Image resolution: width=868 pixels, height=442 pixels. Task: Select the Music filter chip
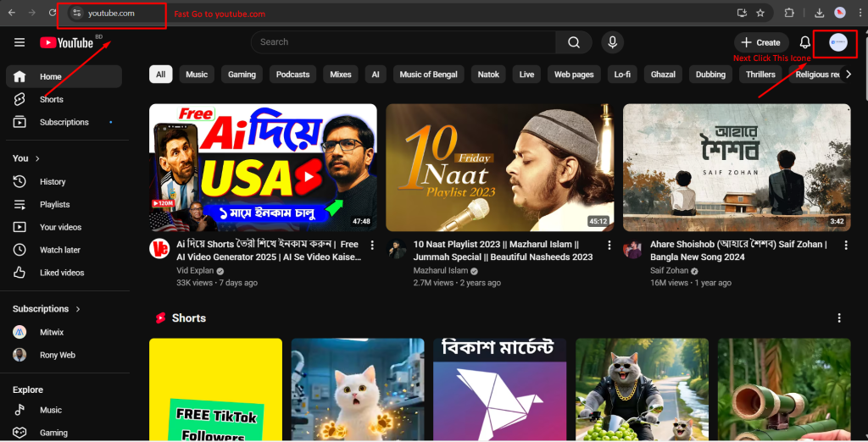pyautogui.click(x=197, y=75)
